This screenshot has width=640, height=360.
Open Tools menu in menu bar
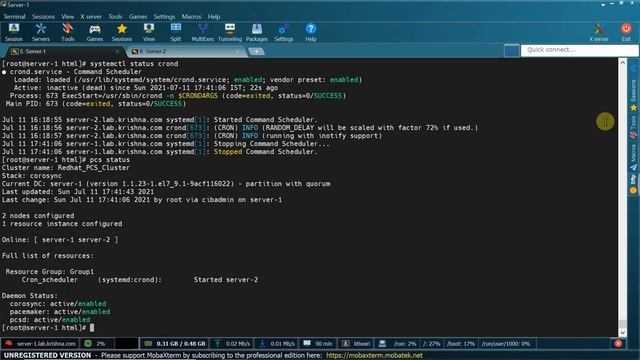[116, 17]
